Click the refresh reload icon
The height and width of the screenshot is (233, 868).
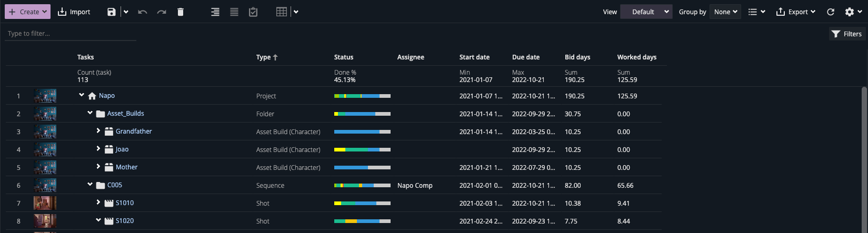click(831, 12)
